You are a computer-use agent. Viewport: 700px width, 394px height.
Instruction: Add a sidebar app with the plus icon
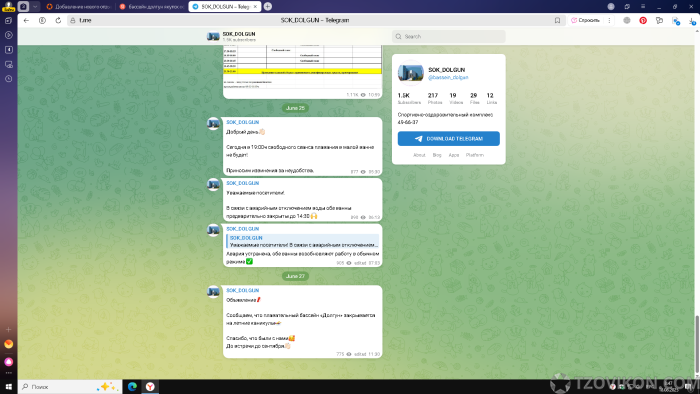coord(8,329)
